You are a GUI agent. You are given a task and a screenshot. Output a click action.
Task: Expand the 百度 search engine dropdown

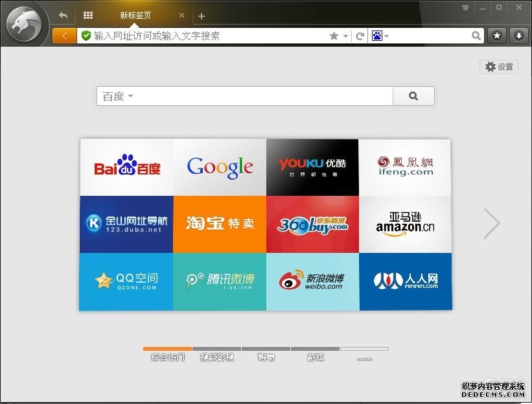coord(117,96)
